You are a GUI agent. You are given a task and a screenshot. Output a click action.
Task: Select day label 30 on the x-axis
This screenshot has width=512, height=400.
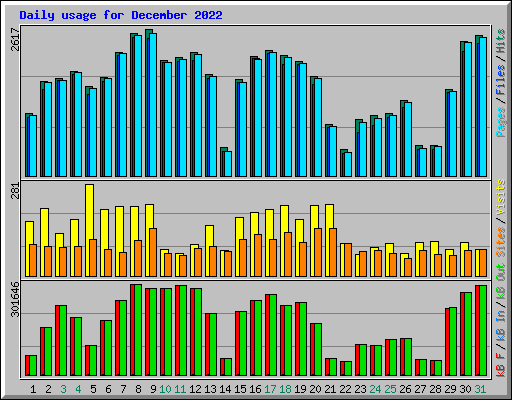point(465,389)
